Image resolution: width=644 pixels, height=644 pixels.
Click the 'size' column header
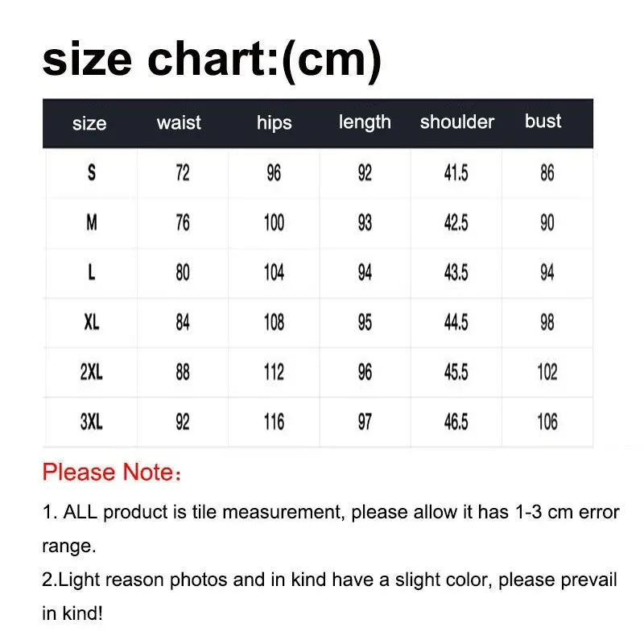coord(89,124)
